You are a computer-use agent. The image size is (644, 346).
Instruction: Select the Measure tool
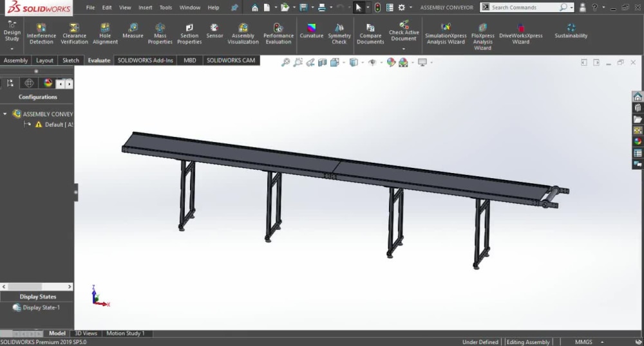133,31
